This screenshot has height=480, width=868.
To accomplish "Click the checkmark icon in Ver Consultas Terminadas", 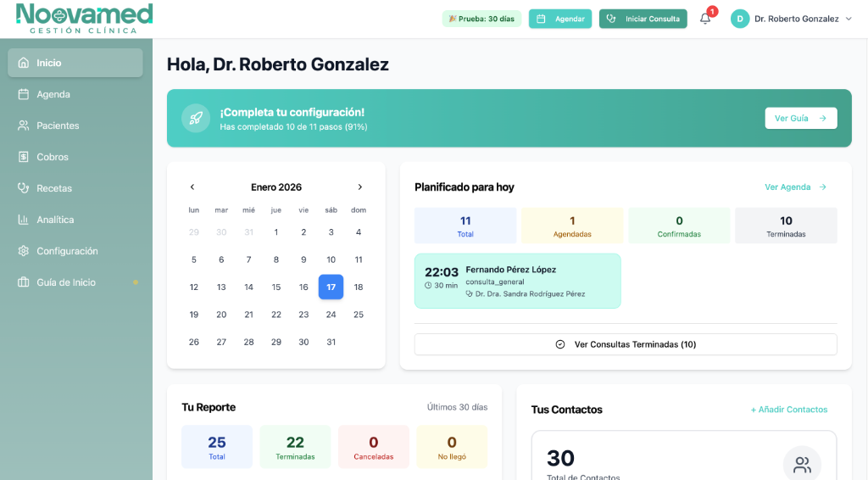I will [560, 344].
